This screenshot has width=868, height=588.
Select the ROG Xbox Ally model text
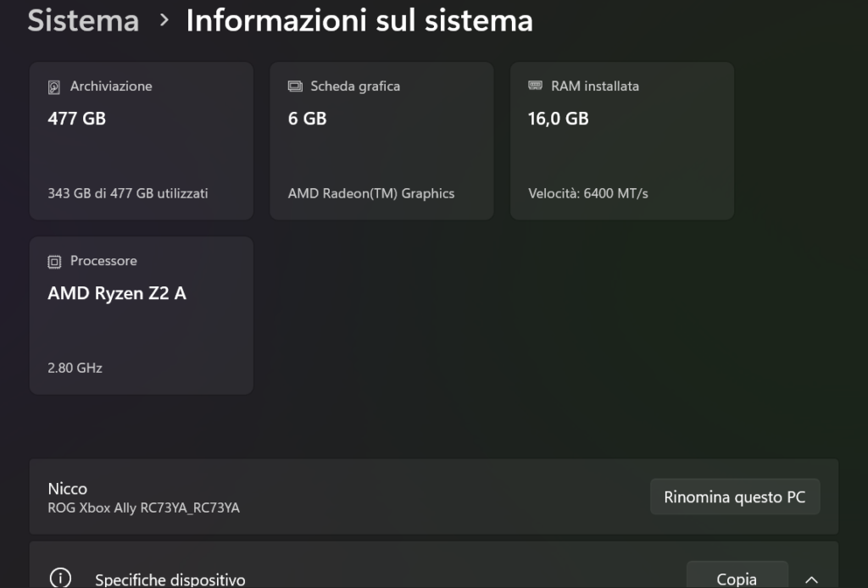click(144, 508)
